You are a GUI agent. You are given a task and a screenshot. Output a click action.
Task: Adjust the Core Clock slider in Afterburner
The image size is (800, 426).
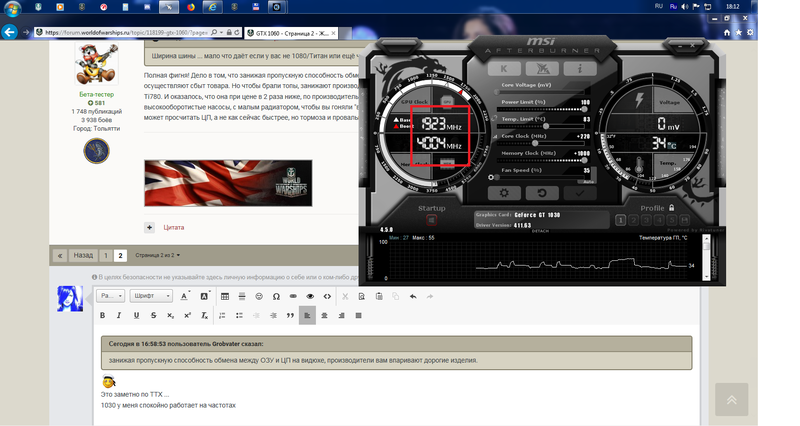[x=536, y=144]
